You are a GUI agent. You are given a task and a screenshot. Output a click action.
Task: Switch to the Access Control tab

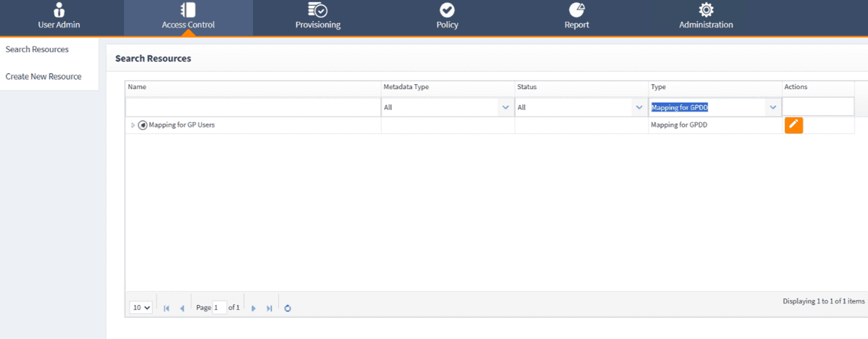[188, 18]
